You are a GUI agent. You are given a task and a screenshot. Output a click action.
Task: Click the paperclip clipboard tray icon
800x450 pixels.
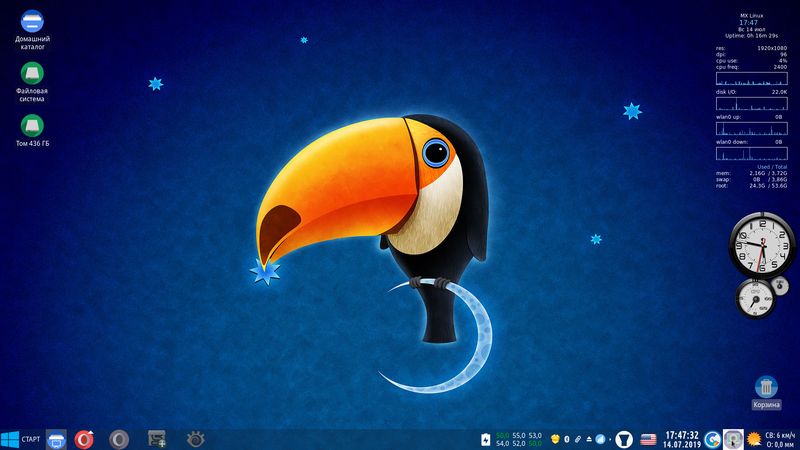578,439
